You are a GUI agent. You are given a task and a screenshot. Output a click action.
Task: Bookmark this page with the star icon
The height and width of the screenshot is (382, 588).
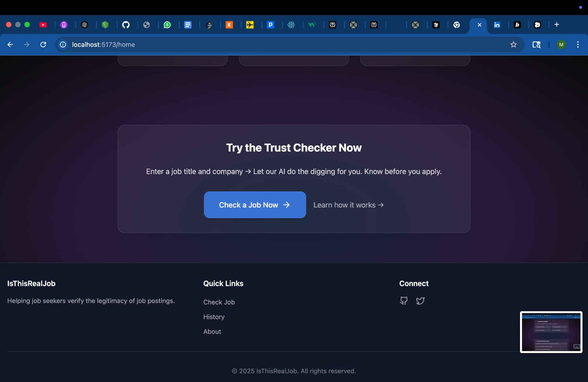coord(513,44)
